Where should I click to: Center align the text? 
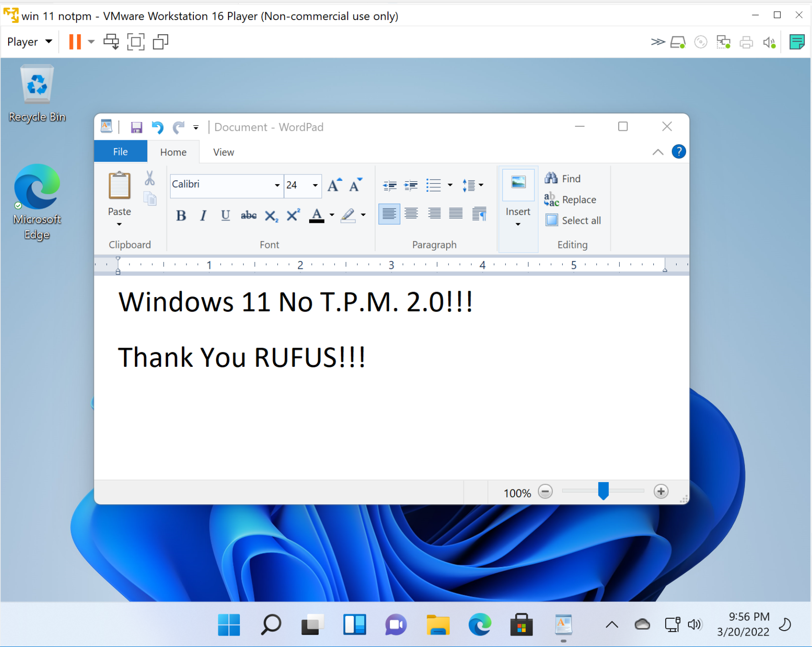(411, 214)
